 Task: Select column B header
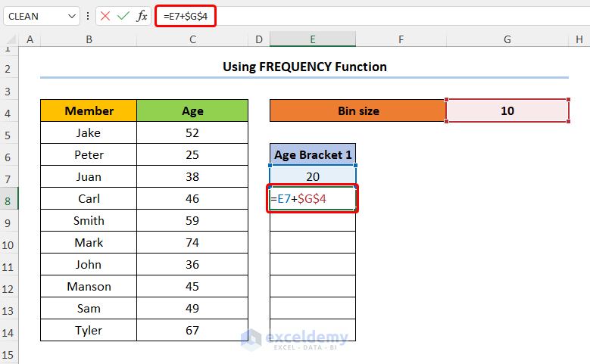click(89, 39)
